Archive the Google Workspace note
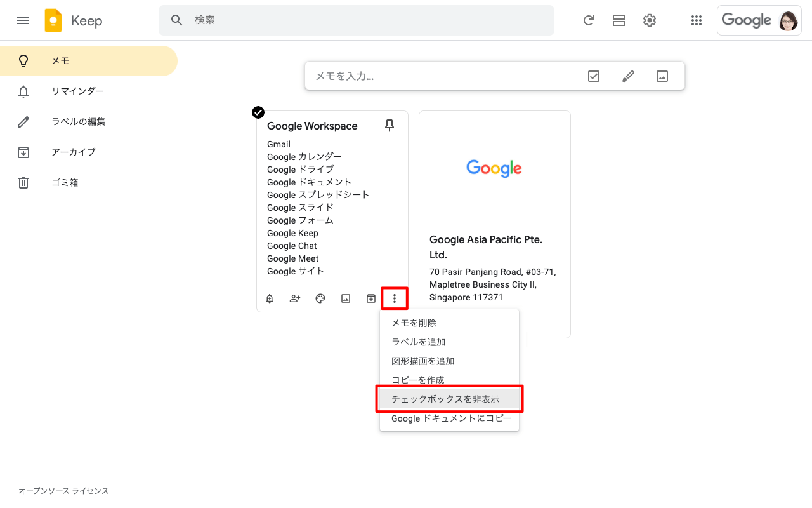812x508 pixels. point(371,298)
